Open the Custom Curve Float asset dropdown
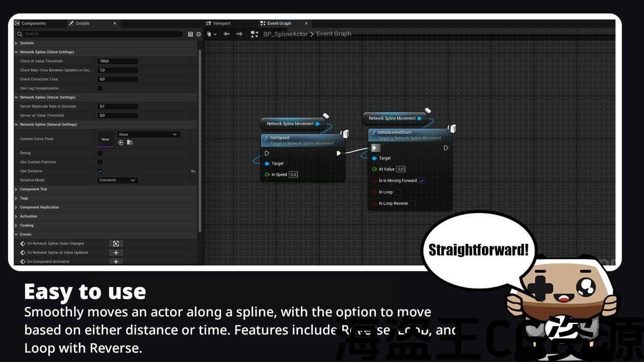Image resolution: width=644 pixels, height=362 pixels. (x=148, y=134)
